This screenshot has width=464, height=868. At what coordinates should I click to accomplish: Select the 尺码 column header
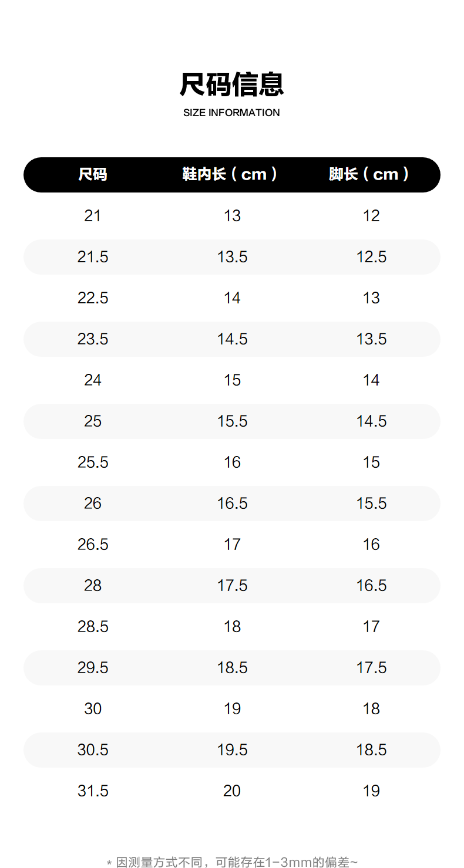[93, 174]
